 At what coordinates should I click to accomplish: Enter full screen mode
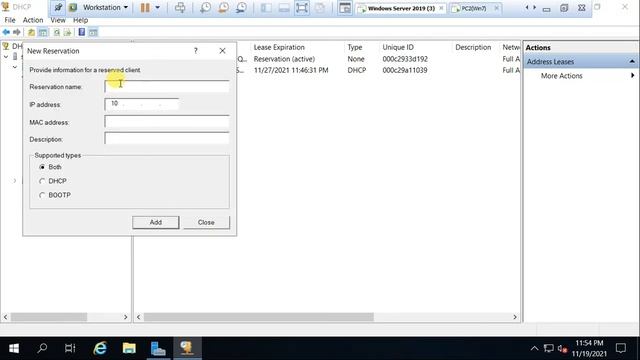click(x=302, y=8)
